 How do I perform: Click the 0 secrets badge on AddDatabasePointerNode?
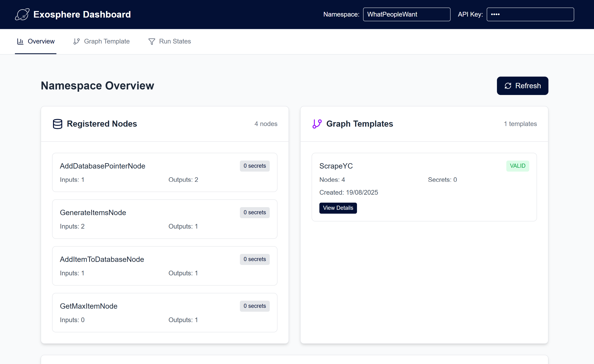pyautogui.click(x=255, y=166)
